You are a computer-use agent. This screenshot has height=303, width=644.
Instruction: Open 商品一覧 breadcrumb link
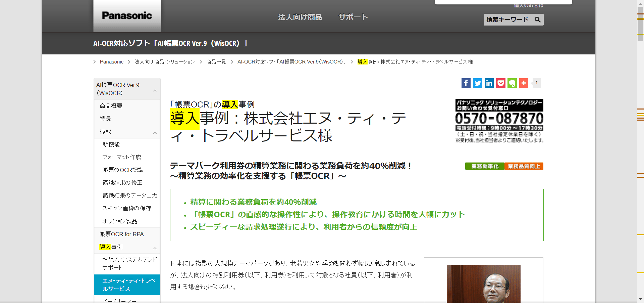[216, 62]
